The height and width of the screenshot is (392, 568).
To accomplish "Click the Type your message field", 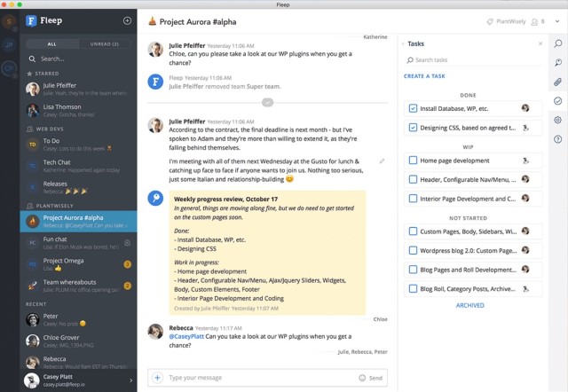I will [x=261, y=378].
